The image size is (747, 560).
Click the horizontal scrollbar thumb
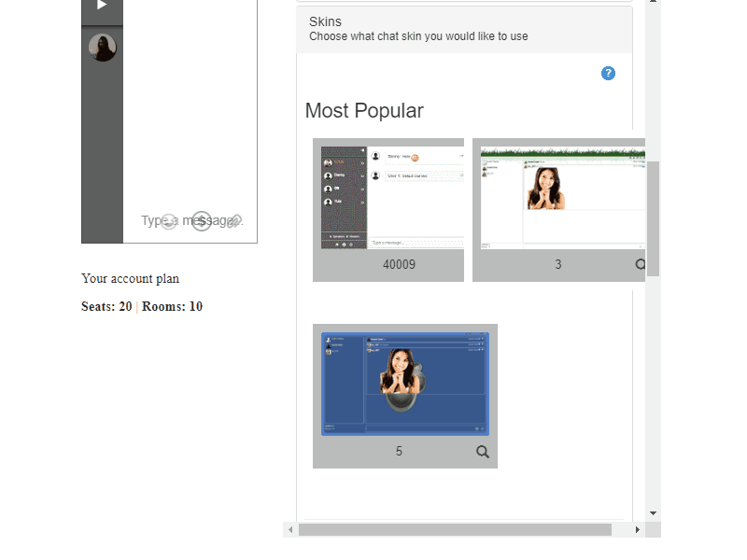pos(455,529)
